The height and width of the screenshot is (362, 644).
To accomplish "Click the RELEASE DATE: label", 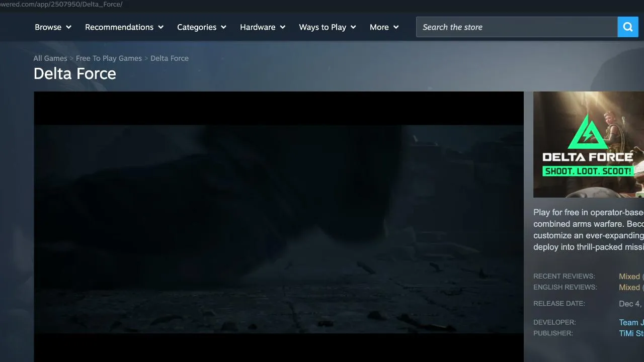I will coord(559,304).
